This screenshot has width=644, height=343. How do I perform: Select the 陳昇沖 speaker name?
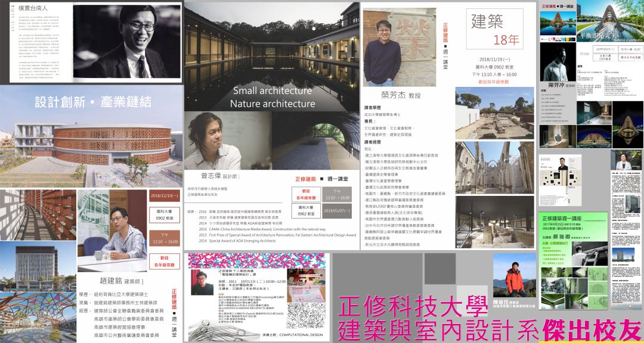pos(556,85)
